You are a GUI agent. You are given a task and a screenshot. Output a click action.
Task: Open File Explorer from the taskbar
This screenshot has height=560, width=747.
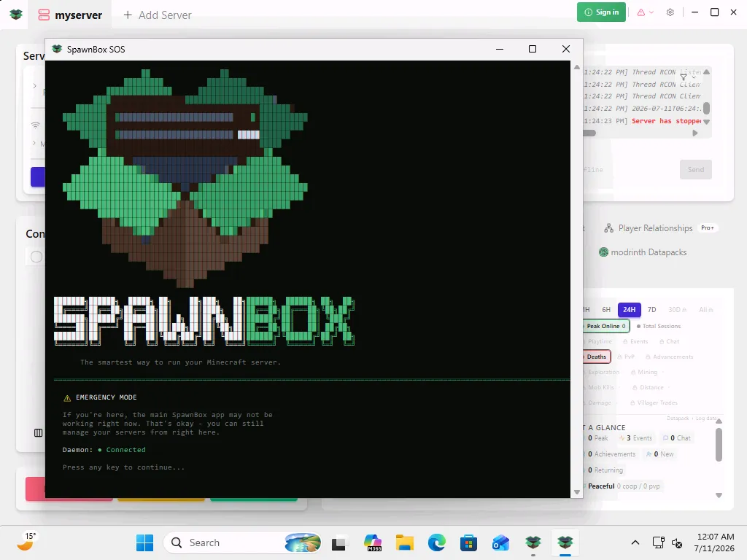[404, 542]
